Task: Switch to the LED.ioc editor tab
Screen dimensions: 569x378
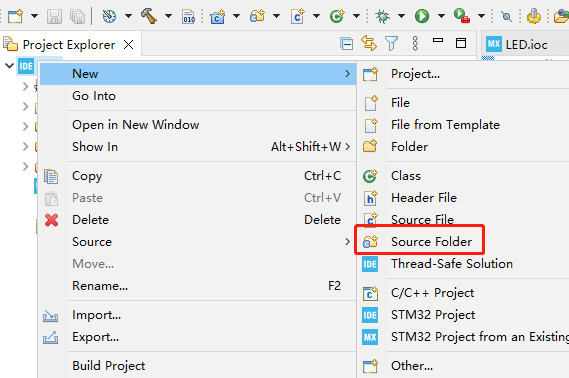Action: pyautogui.click(x=517, y=45)
